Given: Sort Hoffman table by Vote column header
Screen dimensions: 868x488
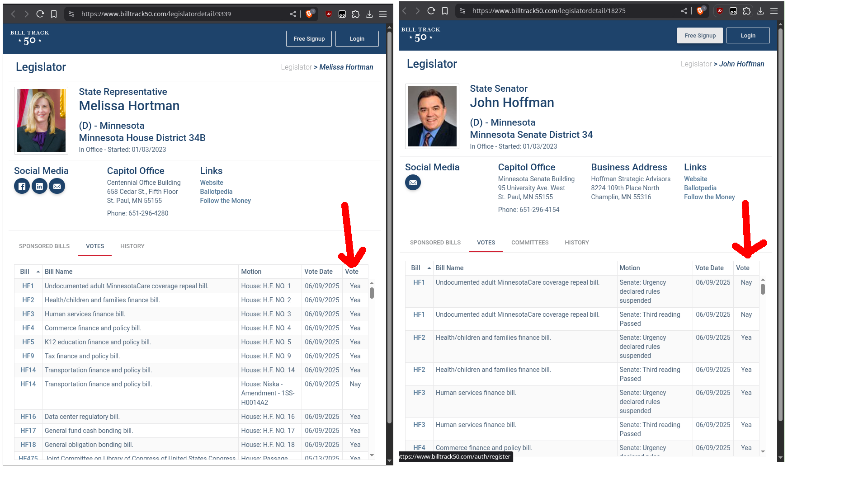Looking at the screenshot, I should (746, 268).
